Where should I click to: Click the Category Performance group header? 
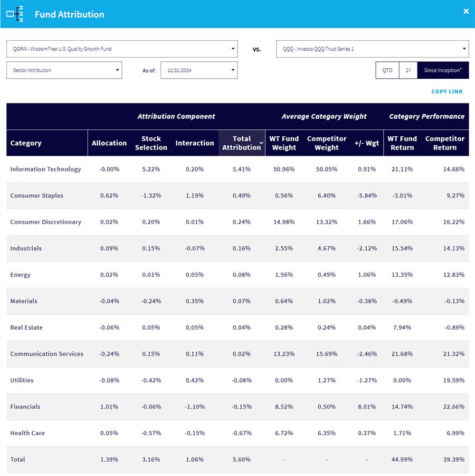tap(427, 117)
